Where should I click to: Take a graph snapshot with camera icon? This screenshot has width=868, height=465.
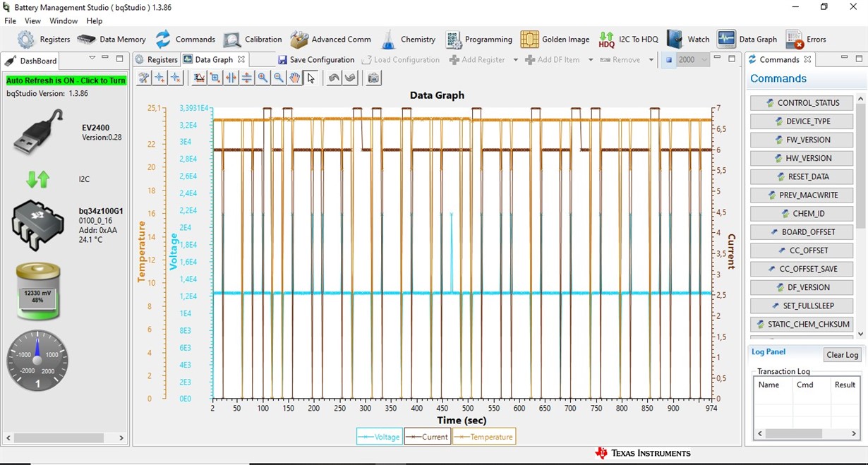374,78
